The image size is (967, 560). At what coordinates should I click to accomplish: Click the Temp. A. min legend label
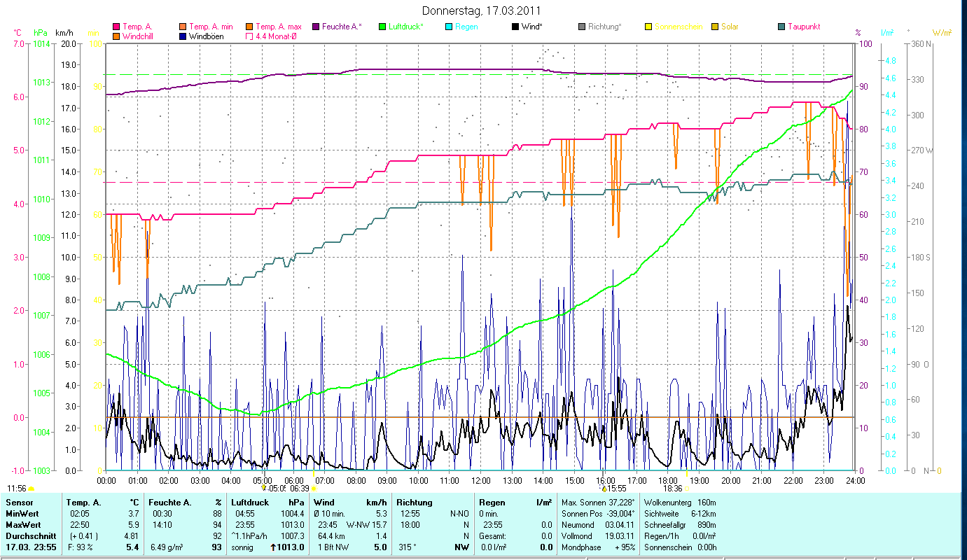[x=211, y=27]
